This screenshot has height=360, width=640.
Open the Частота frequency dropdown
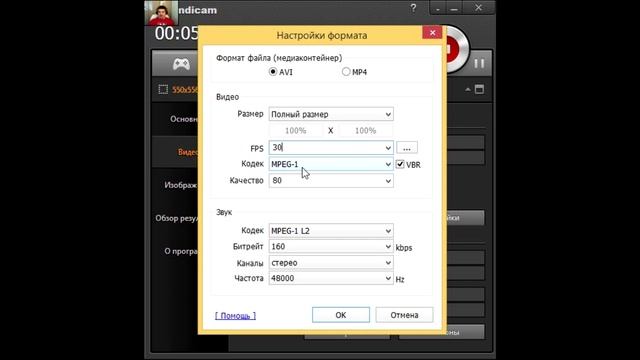pos(331,278)
